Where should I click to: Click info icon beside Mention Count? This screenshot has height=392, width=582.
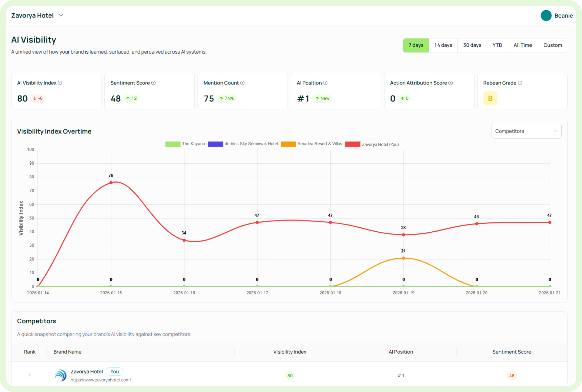point(242,83)
